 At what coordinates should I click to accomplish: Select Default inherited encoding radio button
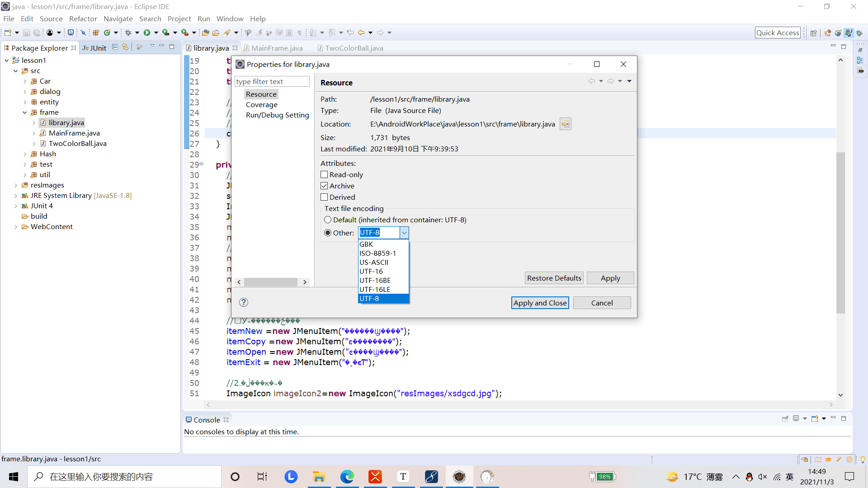pyautogui.click(x=328, y=220)
